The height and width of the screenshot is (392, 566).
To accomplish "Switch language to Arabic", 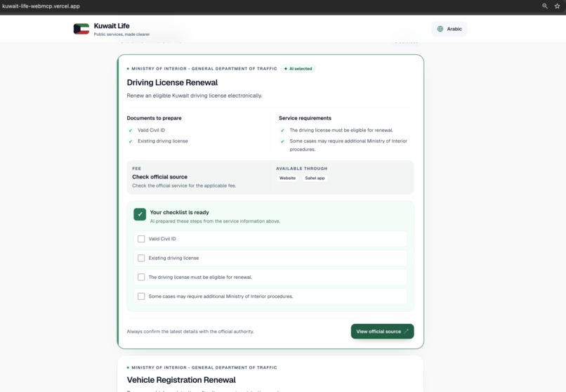I will (449, 29).
